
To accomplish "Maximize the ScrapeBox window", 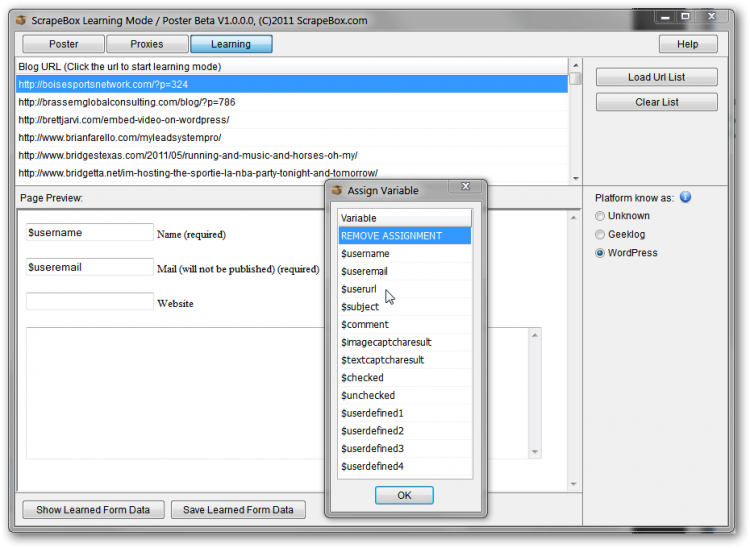I will click(x=685, y=17).
